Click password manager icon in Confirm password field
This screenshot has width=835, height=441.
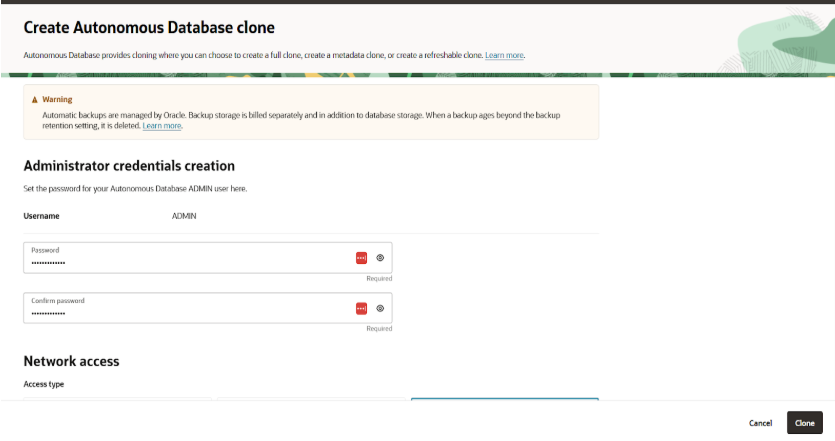coord(361,308)
